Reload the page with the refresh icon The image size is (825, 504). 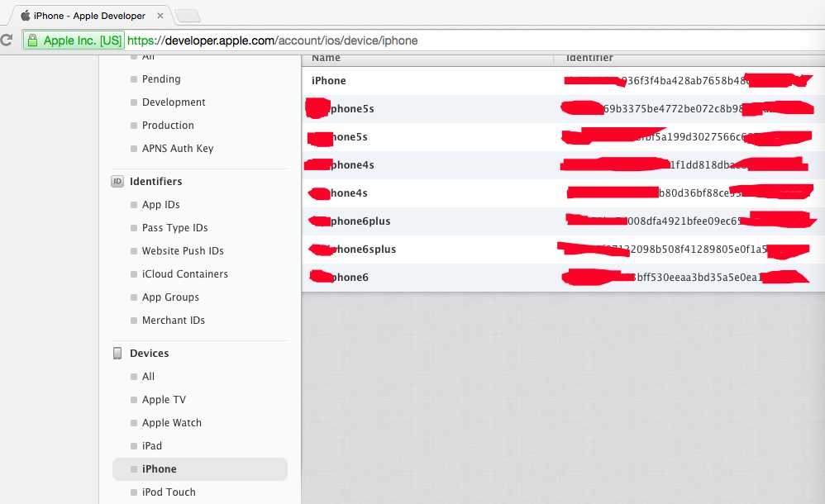[x=7, y=40]
